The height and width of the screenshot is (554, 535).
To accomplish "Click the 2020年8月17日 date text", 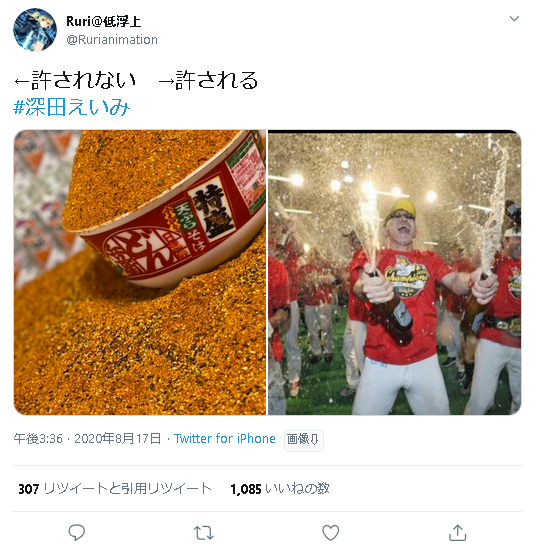I will [x=117, y=438].
